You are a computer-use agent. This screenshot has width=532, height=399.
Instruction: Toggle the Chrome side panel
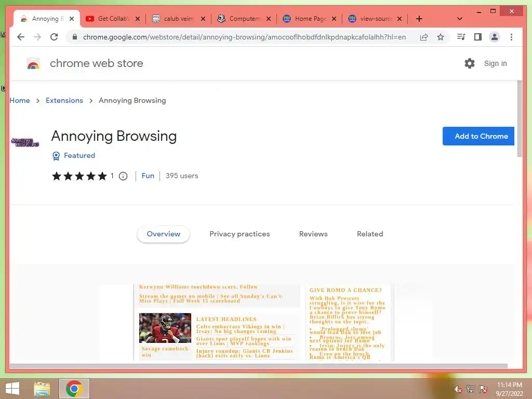[478, 37]
